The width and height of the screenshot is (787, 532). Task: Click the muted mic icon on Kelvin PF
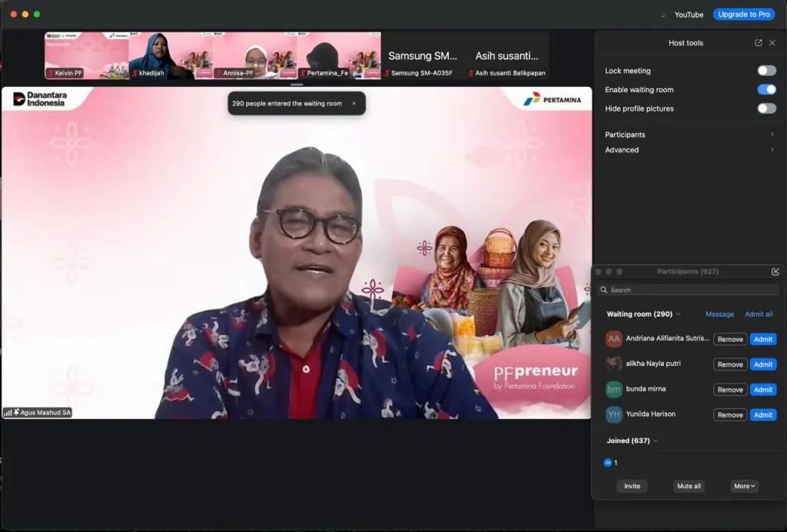pos(51,73)
